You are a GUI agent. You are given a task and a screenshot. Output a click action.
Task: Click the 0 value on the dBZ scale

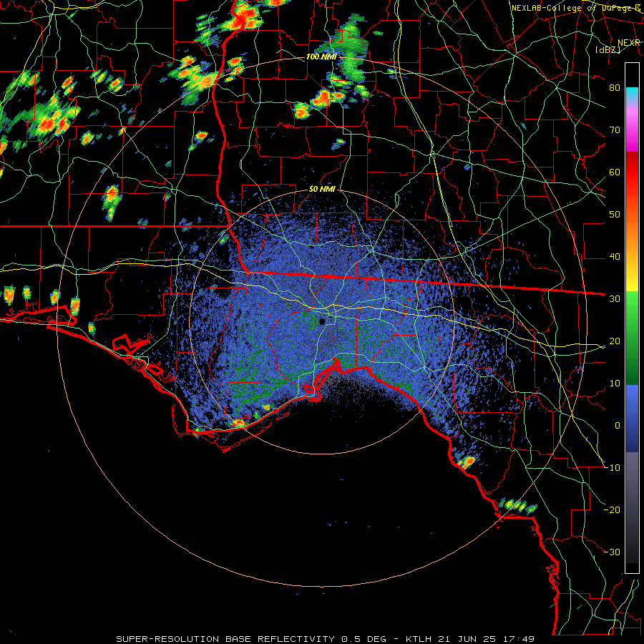click(618, 426)
